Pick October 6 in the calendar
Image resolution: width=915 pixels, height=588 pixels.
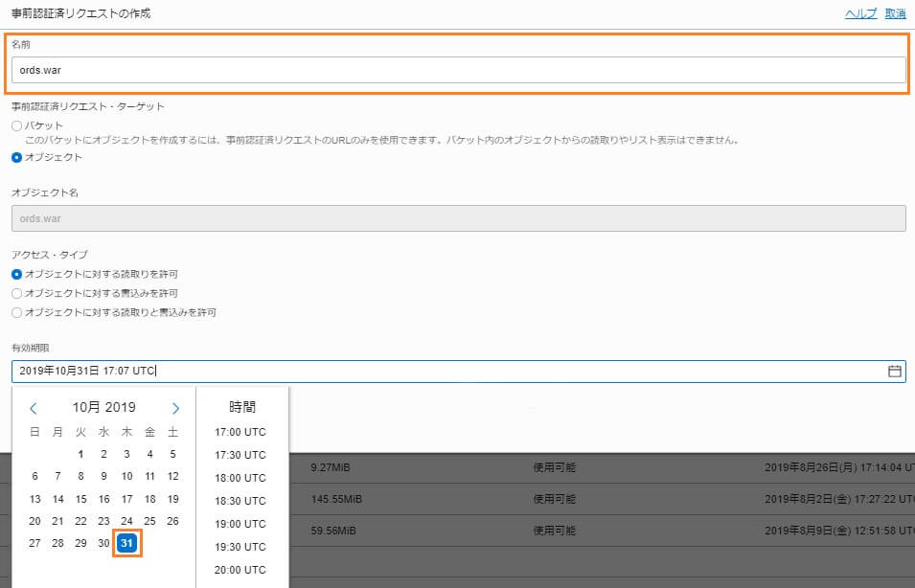(34, 476)
